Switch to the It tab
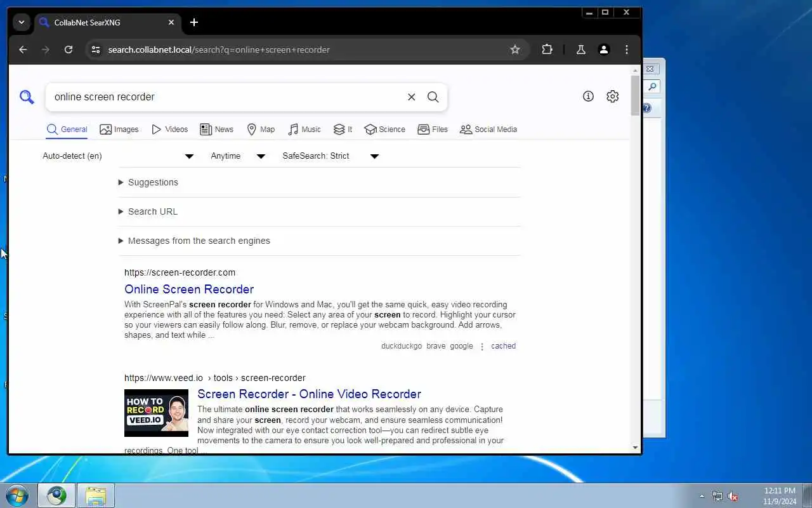The width and height of the screenshot is (812, 508). click(x=343, y=129)
